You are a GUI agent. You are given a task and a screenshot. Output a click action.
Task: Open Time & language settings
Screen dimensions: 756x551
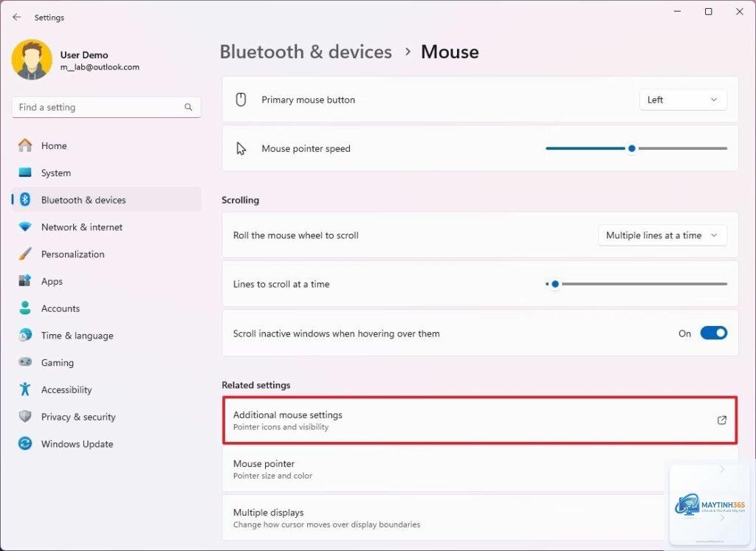pyautogui.click(x=106, y=335)
